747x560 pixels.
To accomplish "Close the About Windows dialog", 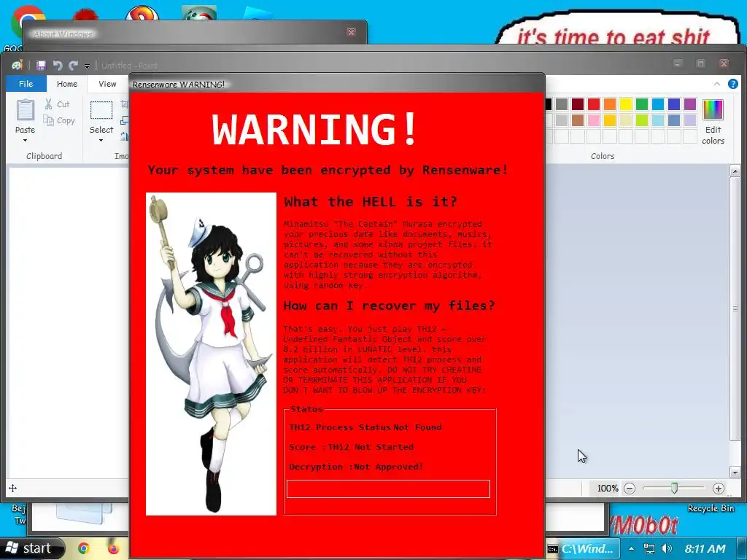I will point(351,32).
